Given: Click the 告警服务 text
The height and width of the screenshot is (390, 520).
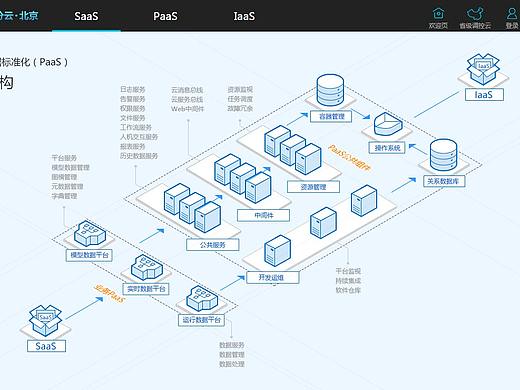Looking at the screenshot, I should click(x=133, y=99).
